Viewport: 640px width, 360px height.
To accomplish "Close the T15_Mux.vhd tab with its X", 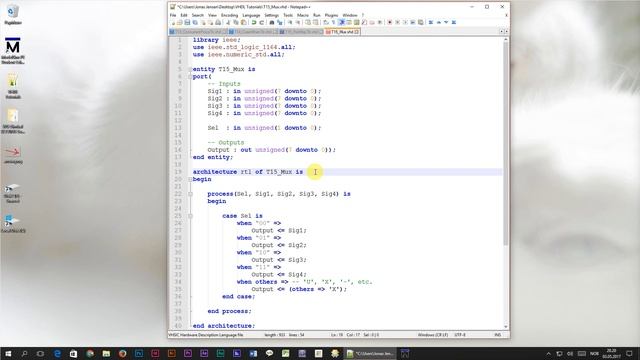I will (x=357, y=31).
